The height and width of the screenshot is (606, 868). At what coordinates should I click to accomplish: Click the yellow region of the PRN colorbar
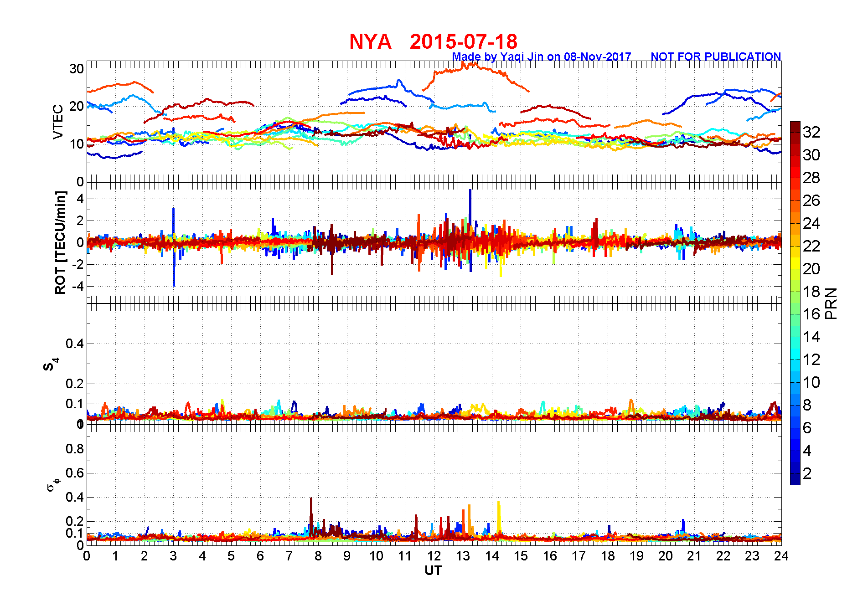coord(795,263)
